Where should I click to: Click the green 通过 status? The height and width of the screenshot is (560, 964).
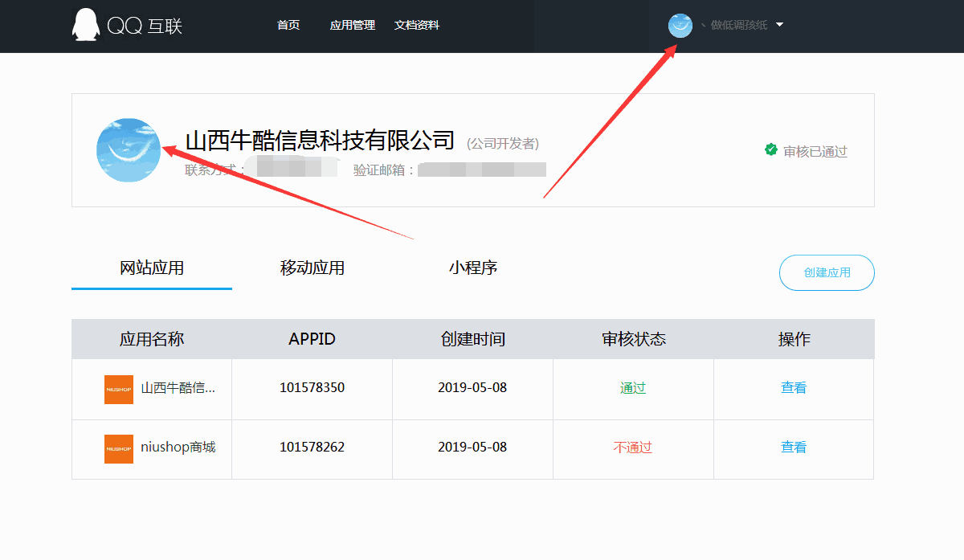click(633, 388)
